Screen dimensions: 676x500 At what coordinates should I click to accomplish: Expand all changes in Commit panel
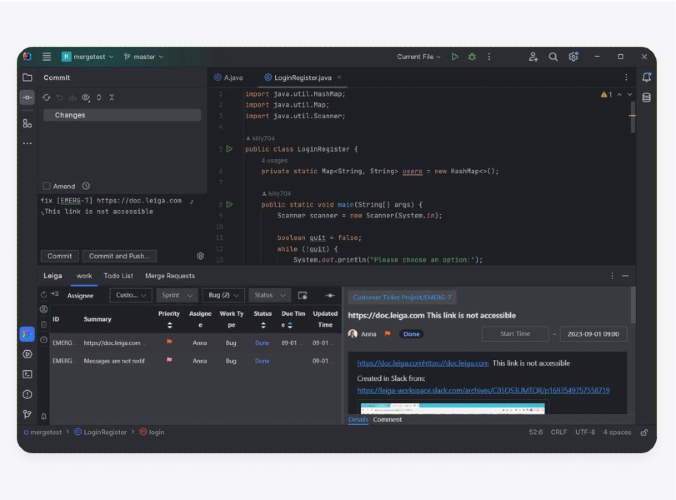coord(99,98)
